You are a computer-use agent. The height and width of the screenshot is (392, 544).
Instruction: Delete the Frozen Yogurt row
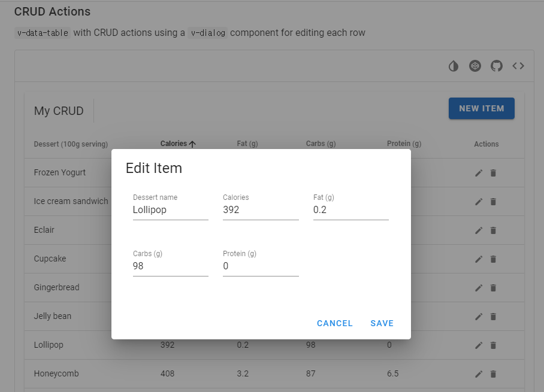[493, 173]
